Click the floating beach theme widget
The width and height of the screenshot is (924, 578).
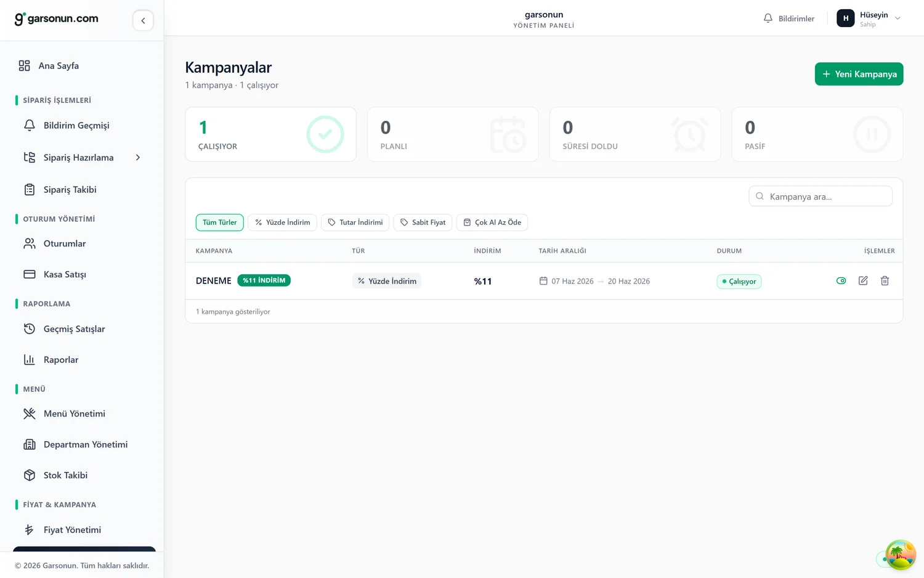(x=901, y=555)
